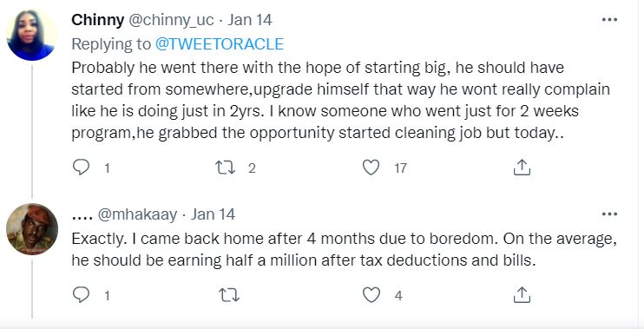
Task: Open Chinny's profile picture
Action: point(32,35)
